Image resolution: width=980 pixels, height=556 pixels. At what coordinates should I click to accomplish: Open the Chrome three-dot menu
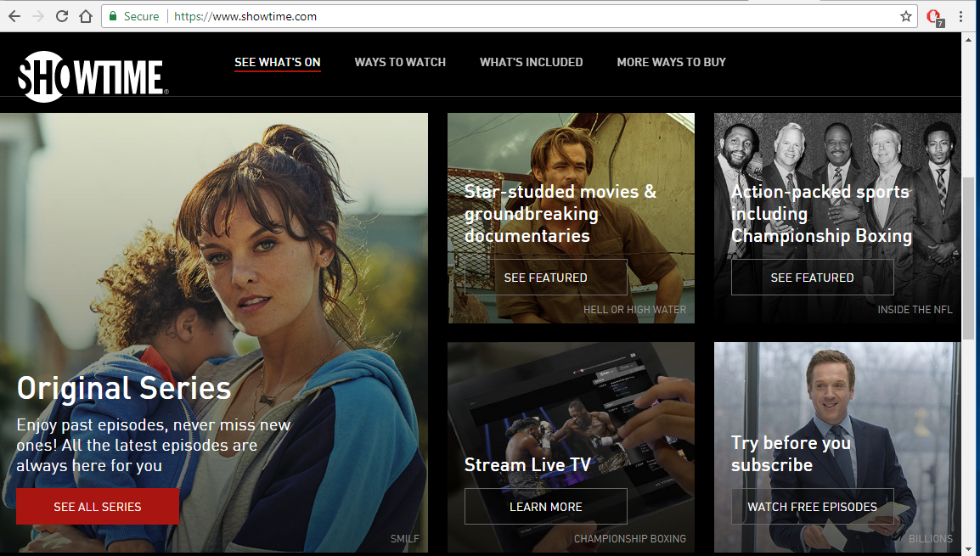coord(961,16)
